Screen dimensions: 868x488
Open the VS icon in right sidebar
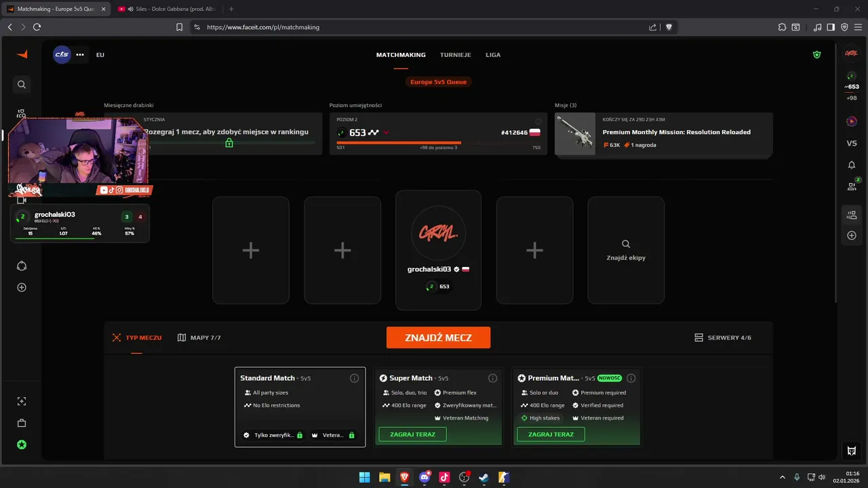click(x=852, y=143)
